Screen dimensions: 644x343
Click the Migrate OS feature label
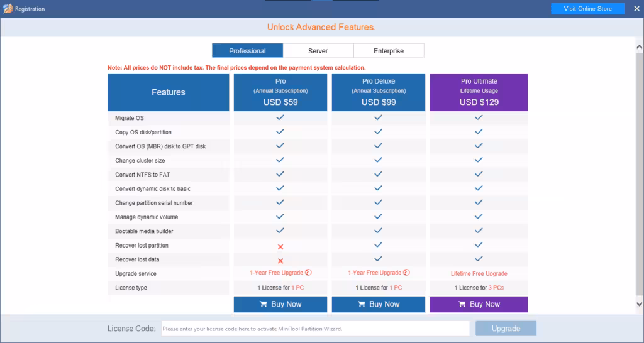click(130, 118)
